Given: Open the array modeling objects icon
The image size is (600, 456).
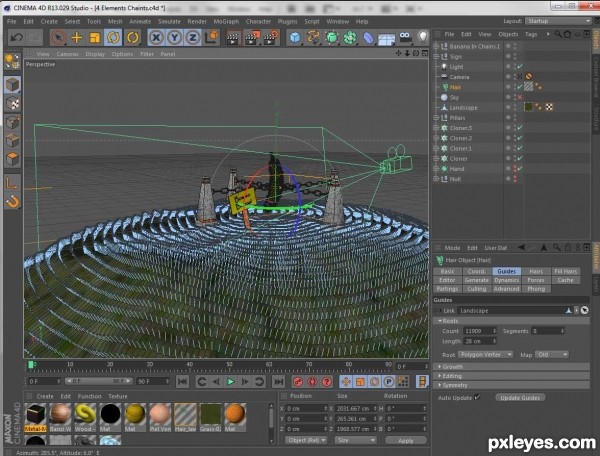Looking at the screenshot, I should pyautogui.click(x=350, y=37).
